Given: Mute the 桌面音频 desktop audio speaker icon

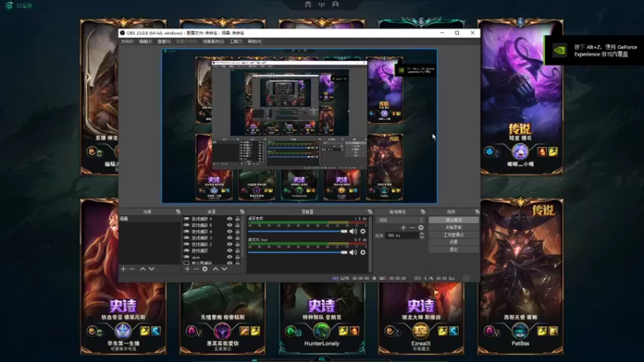Looking at the screenshot, I should pyautogui.click(x=353, y=232).
